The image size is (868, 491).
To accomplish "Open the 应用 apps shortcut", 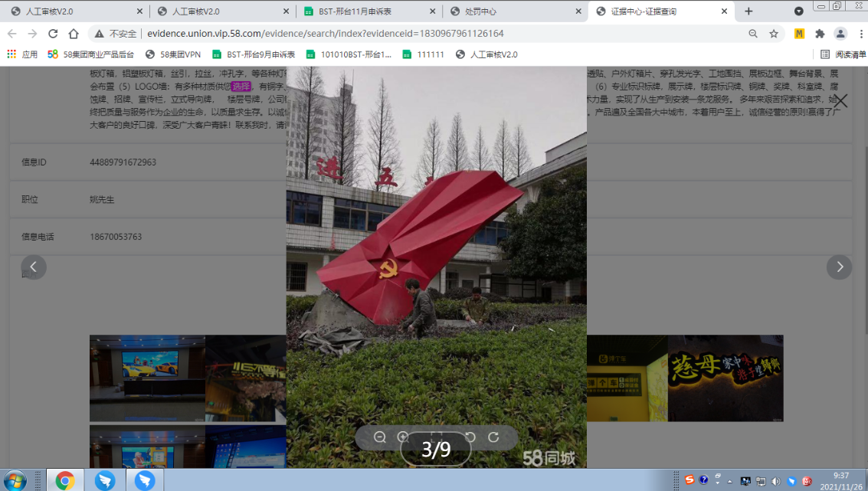I will tap(22, 54).
